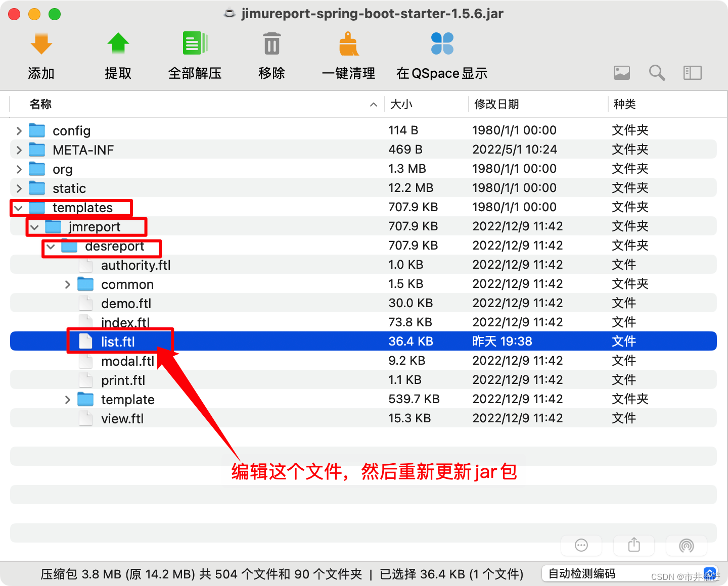The height and width of the screenshot is (586, 728).
Task: Sort by 名称 column header
Action: (40, 104)
